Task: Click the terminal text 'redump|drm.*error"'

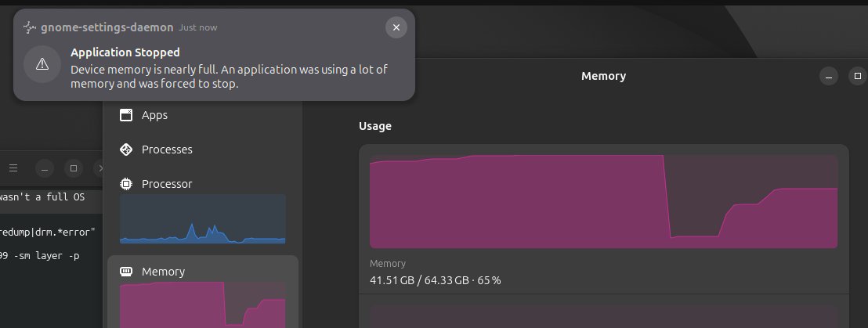Action: (48, 232)
